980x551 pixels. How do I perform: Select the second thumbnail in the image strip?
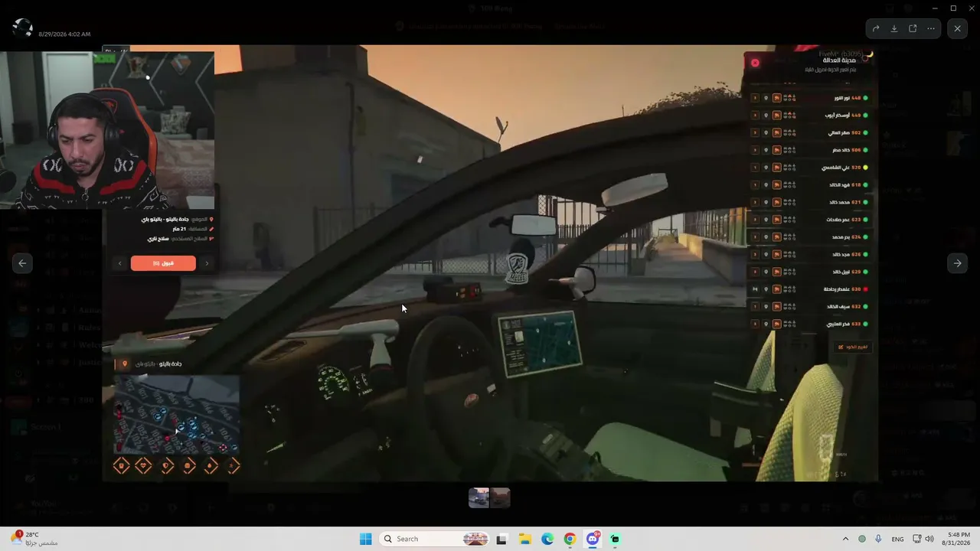coord(500,498)
